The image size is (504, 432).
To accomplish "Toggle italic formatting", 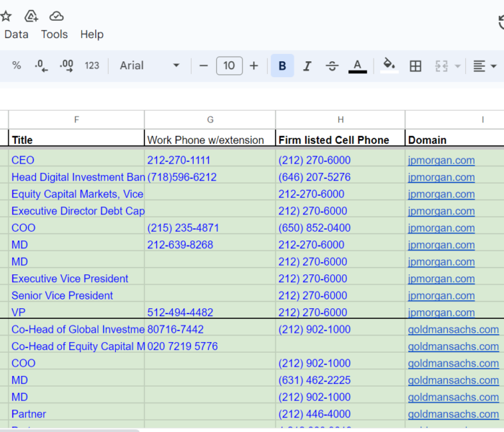I will coord(307,66).
